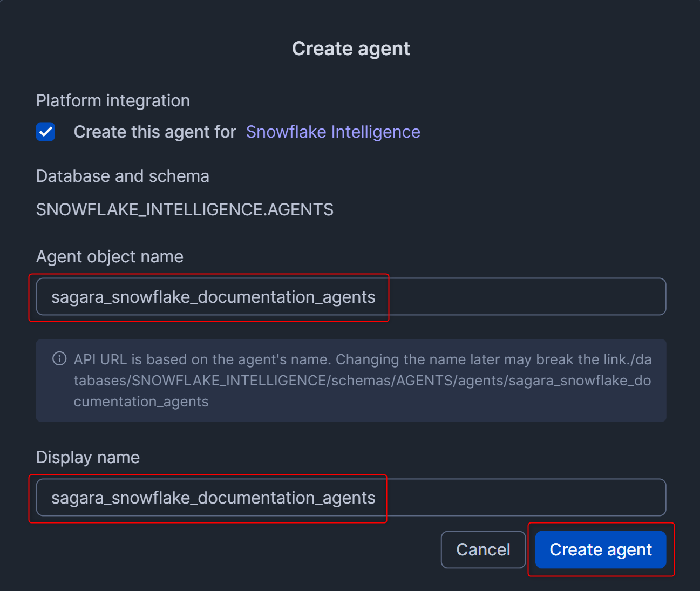Select the SNOWFLAKE_INTELLIGENCE.AGENTS schema text
Screen dimensions: 700x591
coord(185,209)
